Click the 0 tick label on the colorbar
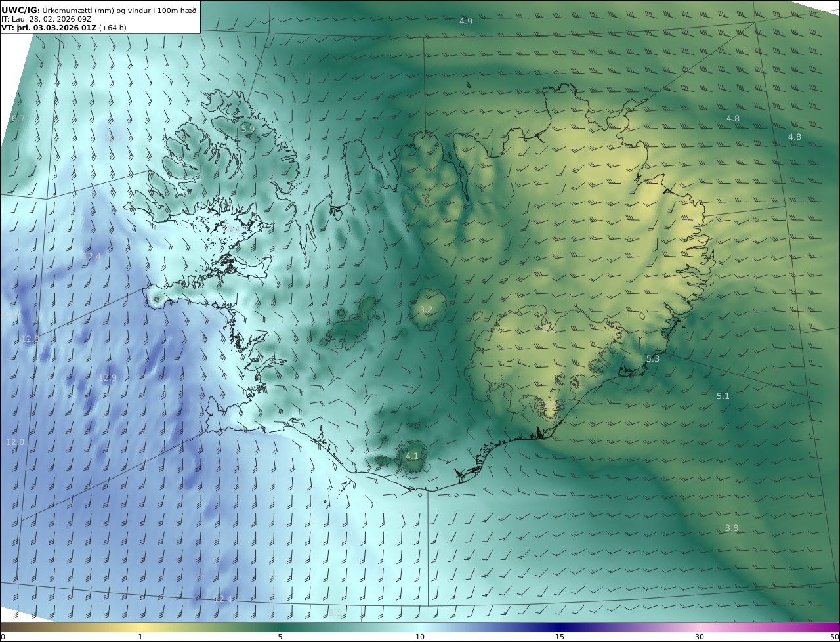This screenshot has width=840, height=642. [3, 637]
